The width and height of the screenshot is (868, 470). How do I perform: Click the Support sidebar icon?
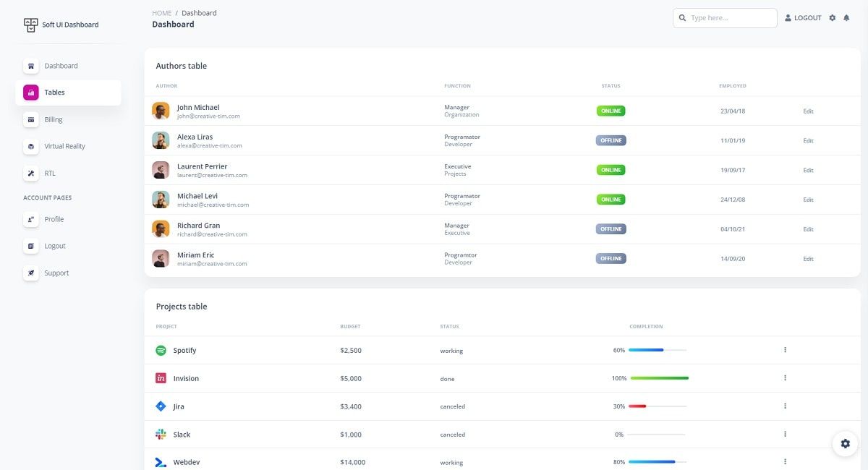click(30, 273)
